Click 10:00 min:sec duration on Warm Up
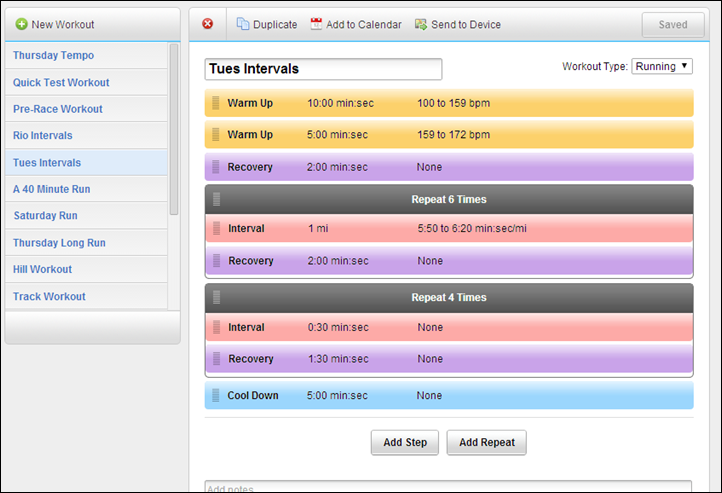Screen dimensions: 722x493 (x=340, y=103)
